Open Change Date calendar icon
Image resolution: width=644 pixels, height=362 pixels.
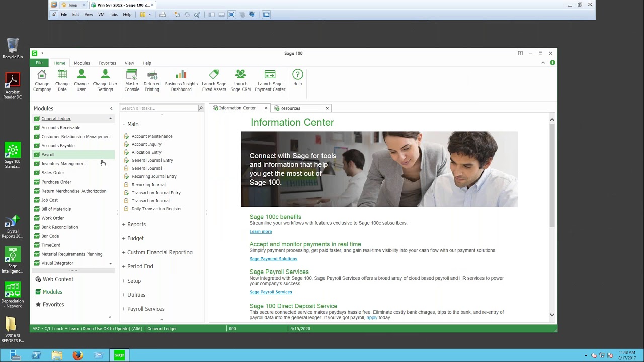click(x=62, y=80)
